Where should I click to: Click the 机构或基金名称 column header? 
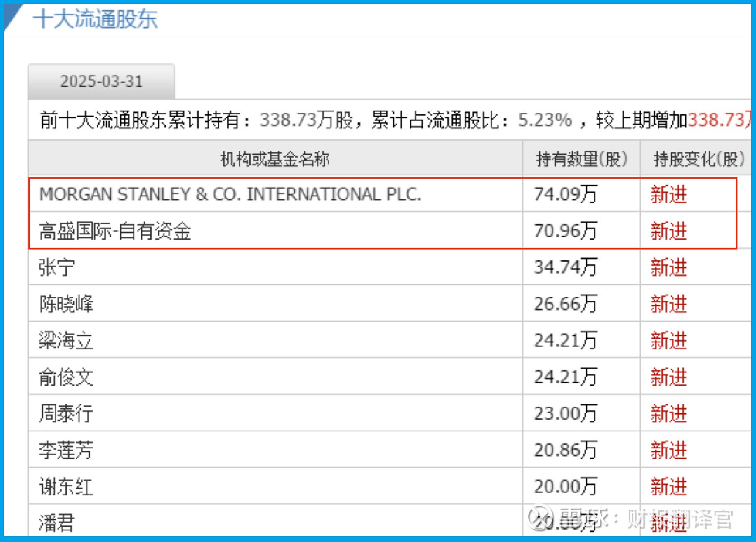275,159
